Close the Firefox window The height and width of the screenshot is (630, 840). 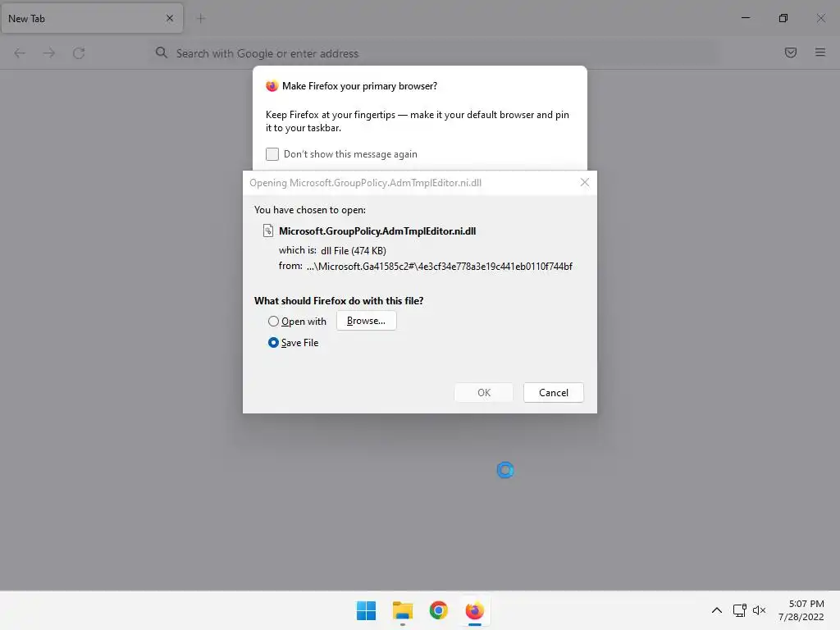pos(820,18)
